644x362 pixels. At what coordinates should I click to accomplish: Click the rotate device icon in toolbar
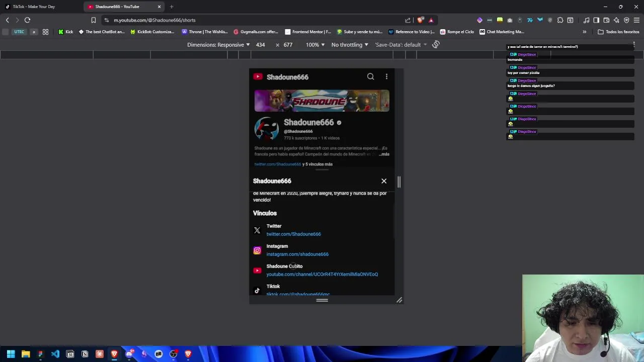pyautogui.click(x=436, y=45)
